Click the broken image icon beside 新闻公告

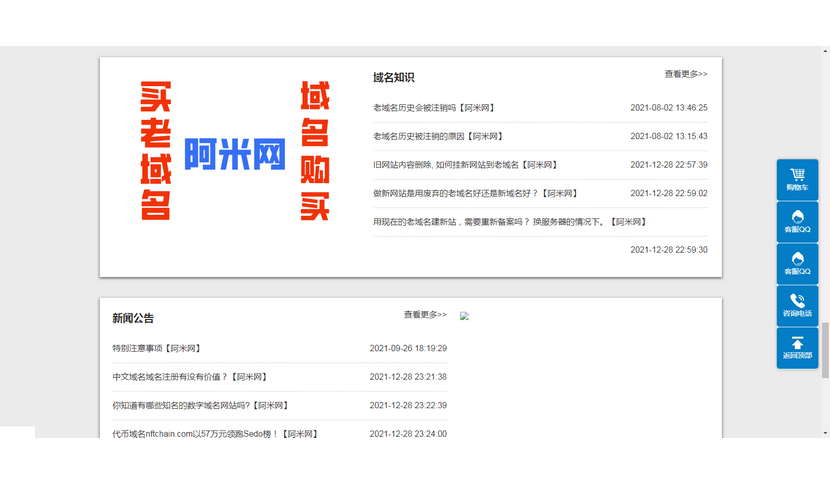[x=464, y=316]
